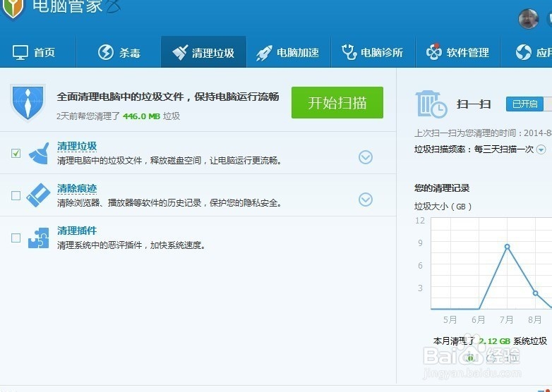Click the trash can clock 扫一扫 icon

431,104
